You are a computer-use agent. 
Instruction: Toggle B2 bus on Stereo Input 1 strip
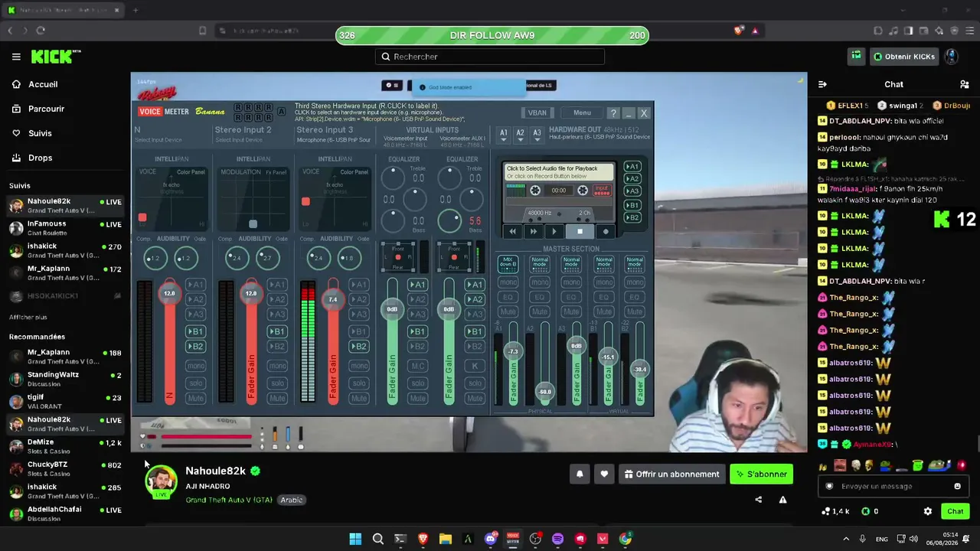coord(195,347)
